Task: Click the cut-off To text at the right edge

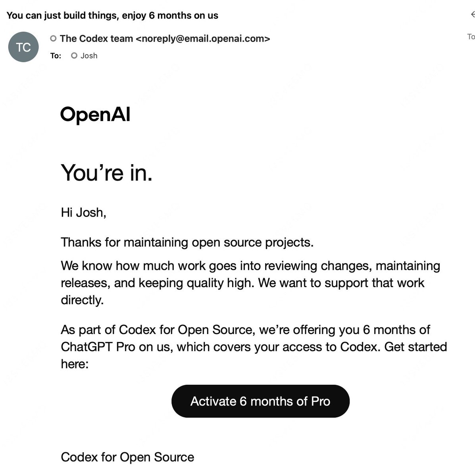Action: tap(471, 36)
